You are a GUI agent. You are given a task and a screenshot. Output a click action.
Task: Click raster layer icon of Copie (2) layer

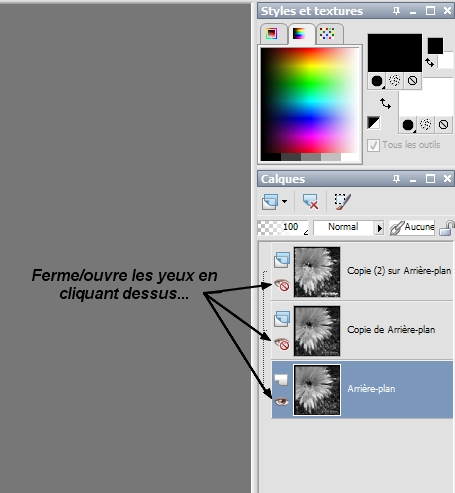coord(282,260)
